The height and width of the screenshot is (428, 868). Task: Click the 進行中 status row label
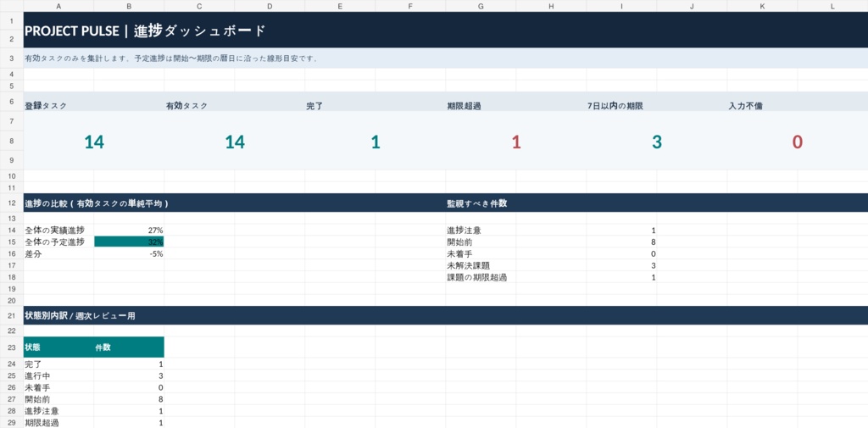click(x=37, y=376)
